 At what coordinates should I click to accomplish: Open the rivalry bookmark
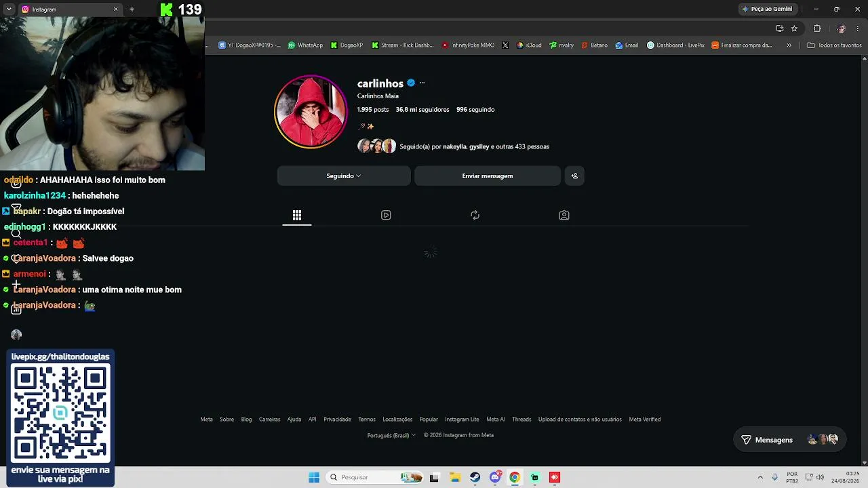tap(561, 45)
